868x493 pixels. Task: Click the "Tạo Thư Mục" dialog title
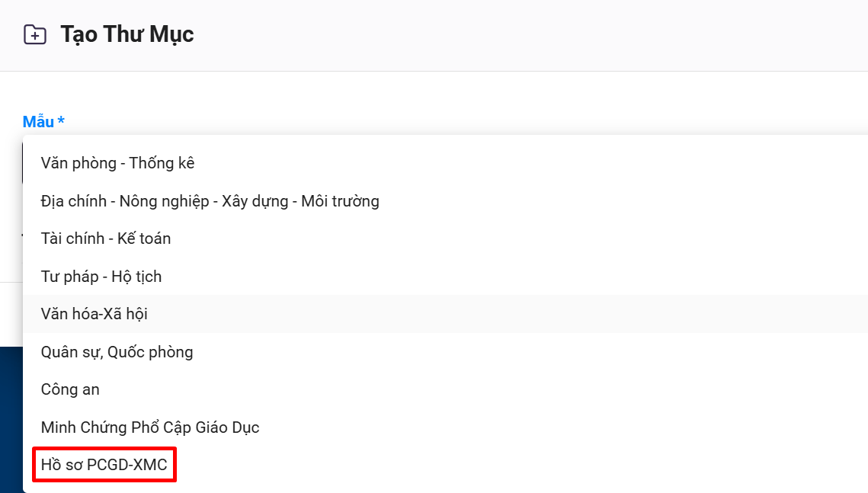[127, 34]
